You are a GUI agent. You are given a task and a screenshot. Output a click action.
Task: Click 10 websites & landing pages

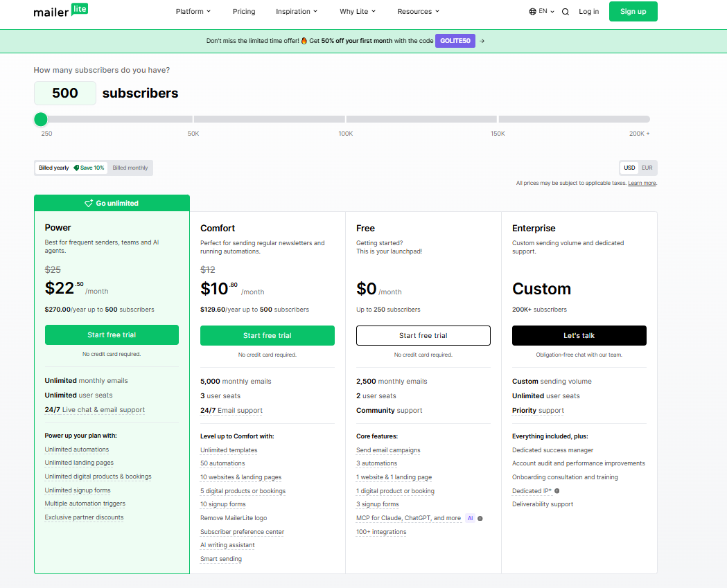[240, 477]
